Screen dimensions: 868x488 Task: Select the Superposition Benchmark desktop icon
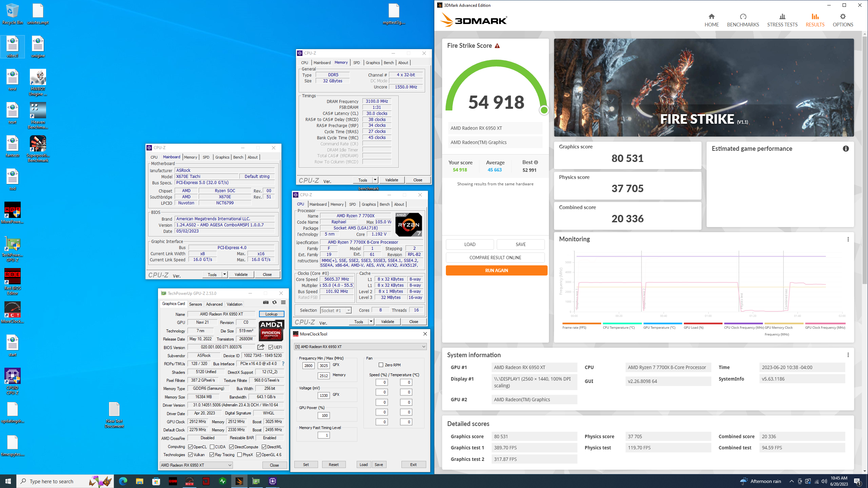38,149
